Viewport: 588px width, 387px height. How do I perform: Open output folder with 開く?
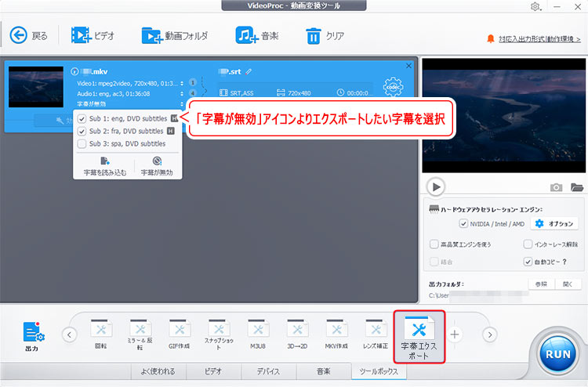pos(568,284)
